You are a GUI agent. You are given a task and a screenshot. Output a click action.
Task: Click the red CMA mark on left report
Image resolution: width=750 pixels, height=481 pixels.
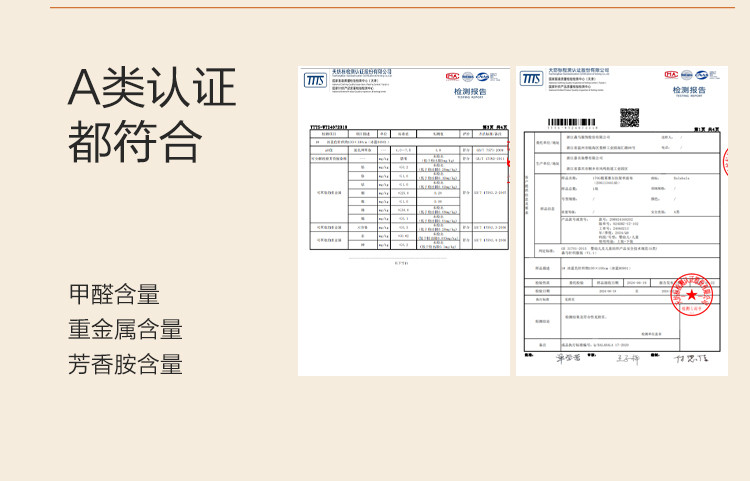pyautogui.click(x=452, y=76)
